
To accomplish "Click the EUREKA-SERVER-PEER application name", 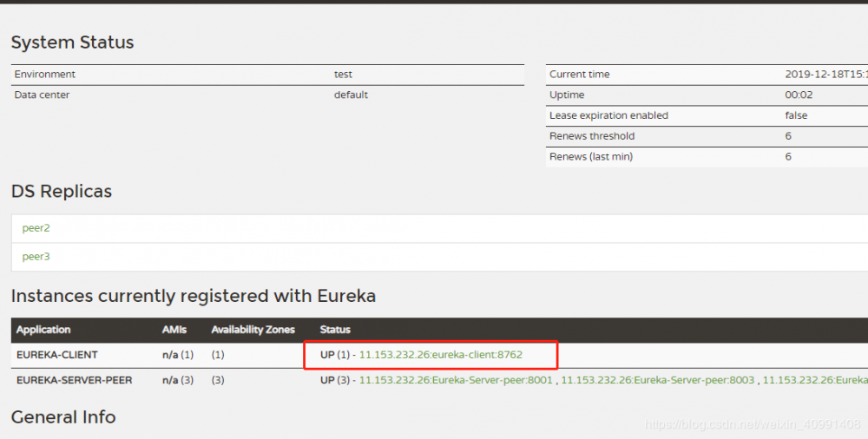I will 74,380.
